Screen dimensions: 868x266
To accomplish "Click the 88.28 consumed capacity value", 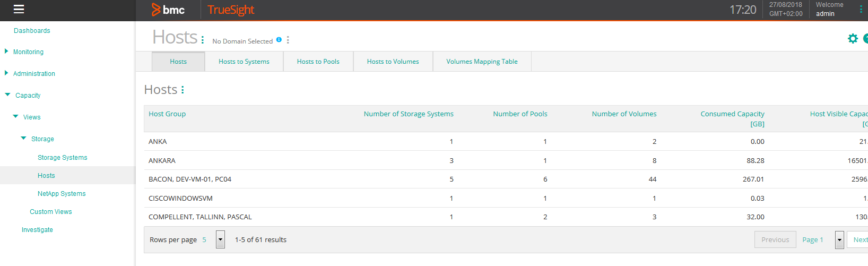I will click(756, 160).
